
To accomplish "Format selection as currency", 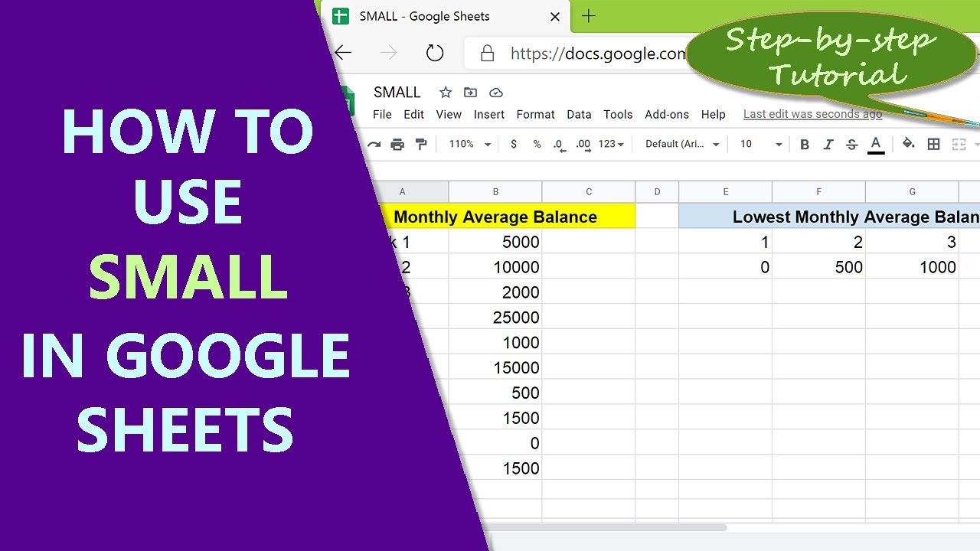I will (514, 144).
